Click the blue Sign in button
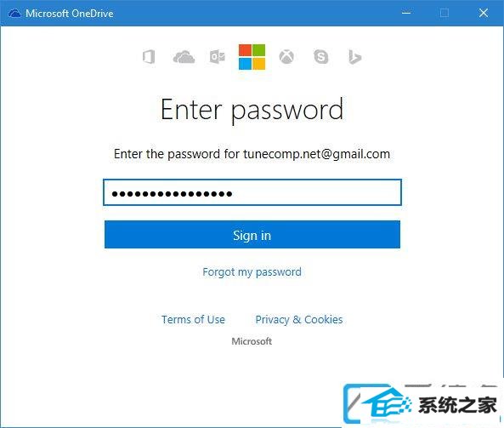The image size is (504, 428). coord(252,235)
